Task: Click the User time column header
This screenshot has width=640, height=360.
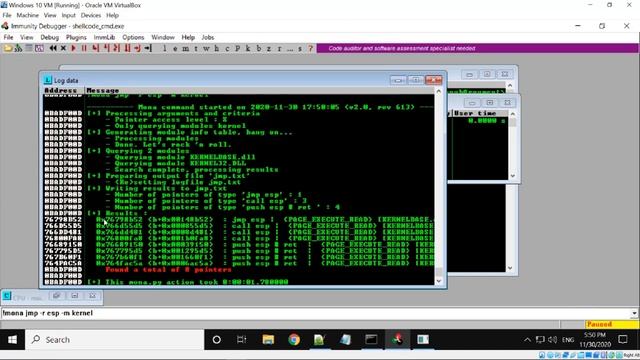Action: coord(479,113)
